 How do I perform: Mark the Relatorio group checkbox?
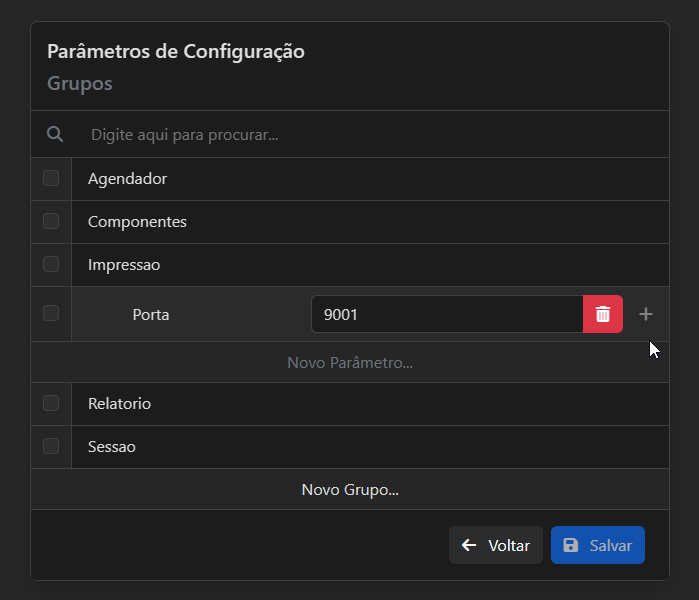pos(51,403)
